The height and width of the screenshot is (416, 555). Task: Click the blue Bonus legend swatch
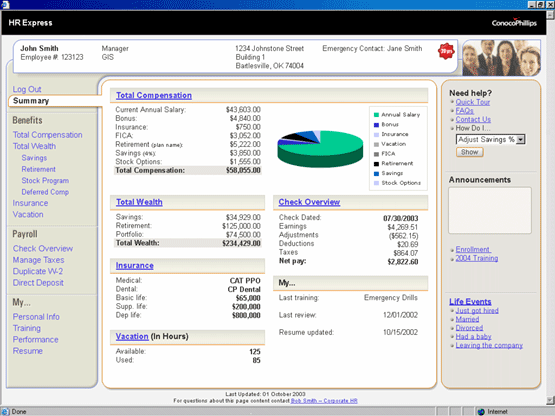[x=376, y=125]
